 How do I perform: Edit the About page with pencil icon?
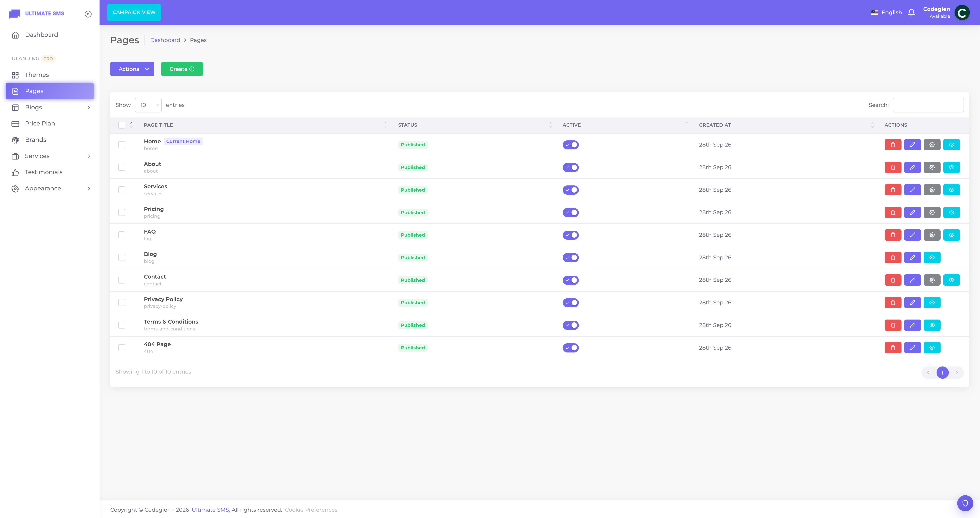[912, 167]
